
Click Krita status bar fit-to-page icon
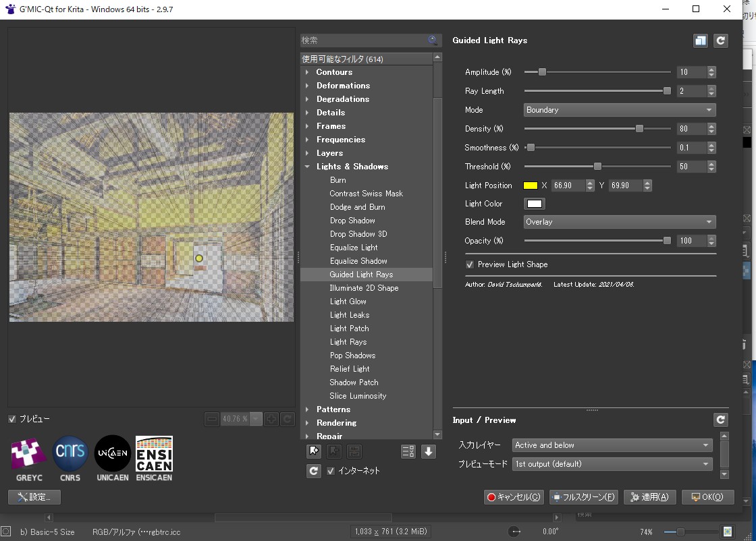click(x=728, y=532)
